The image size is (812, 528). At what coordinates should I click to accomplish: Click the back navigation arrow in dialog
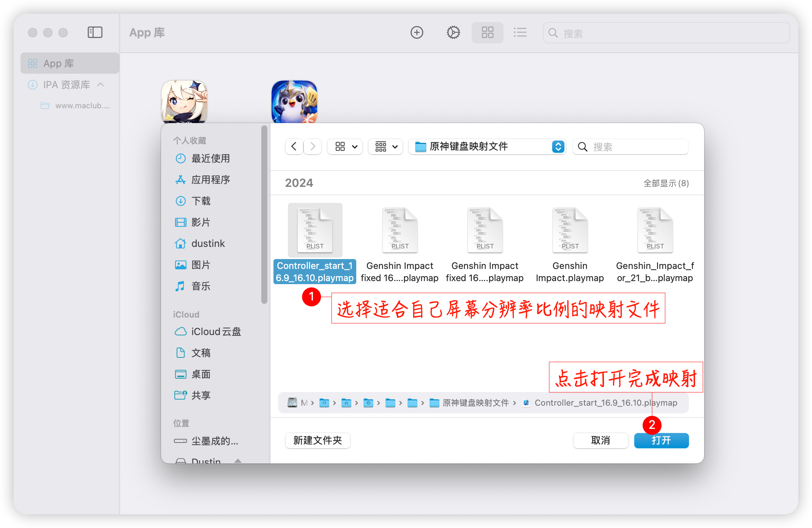294,147
